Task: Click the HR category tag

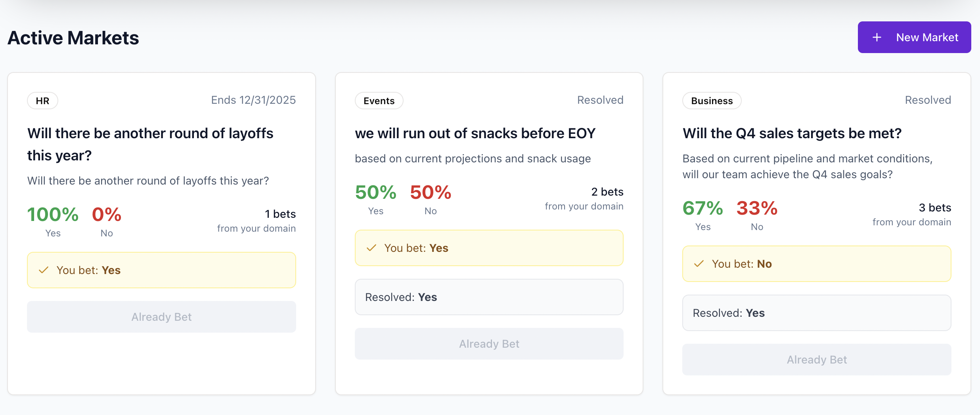Action: (x=42, y=101)
